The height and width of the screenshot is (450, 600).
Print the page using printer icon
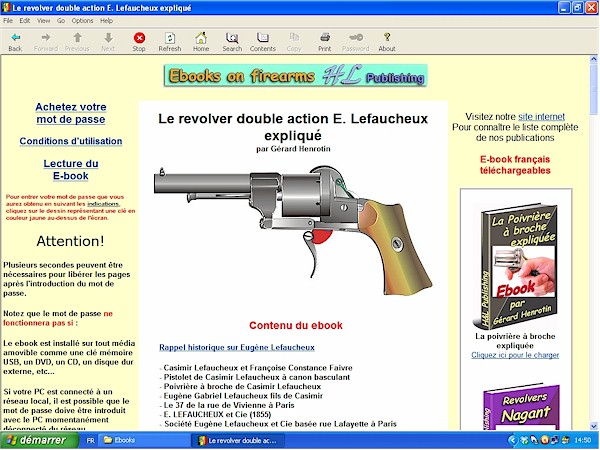click(325, 38)
